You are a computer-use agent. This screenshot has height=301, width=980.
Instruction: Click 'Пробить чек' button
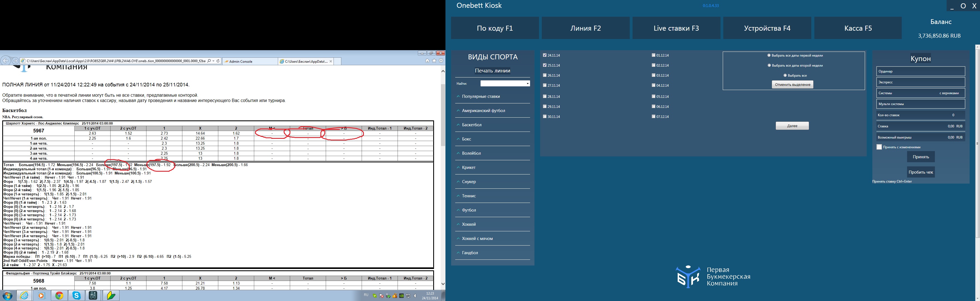(x=921, y=172)
